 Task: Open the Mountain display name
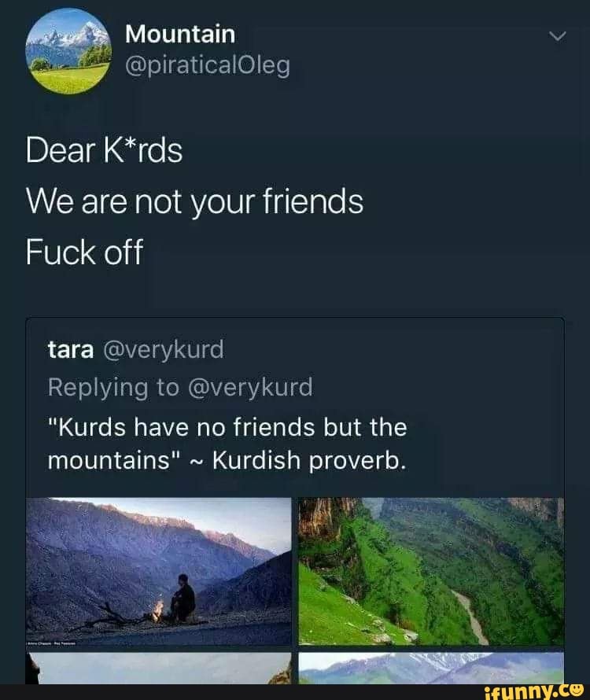tap(180, 34)
